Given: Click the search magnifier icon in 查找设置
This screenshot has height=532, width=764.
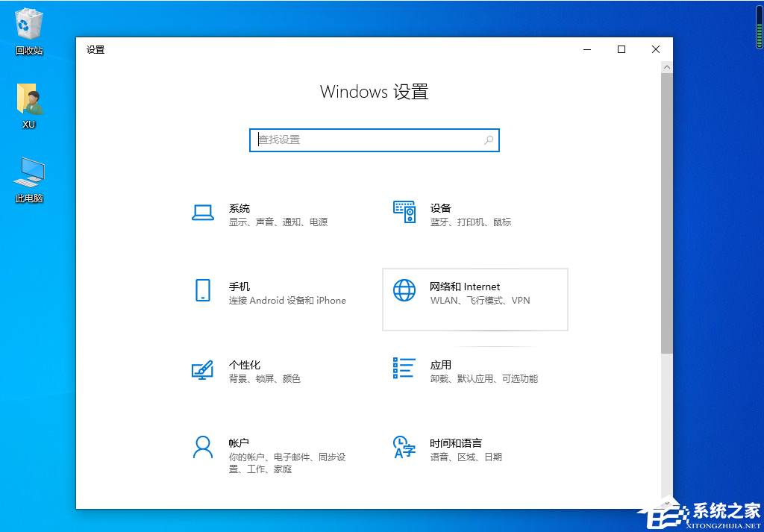Looking at the screenshot, I should coord(489,140).
